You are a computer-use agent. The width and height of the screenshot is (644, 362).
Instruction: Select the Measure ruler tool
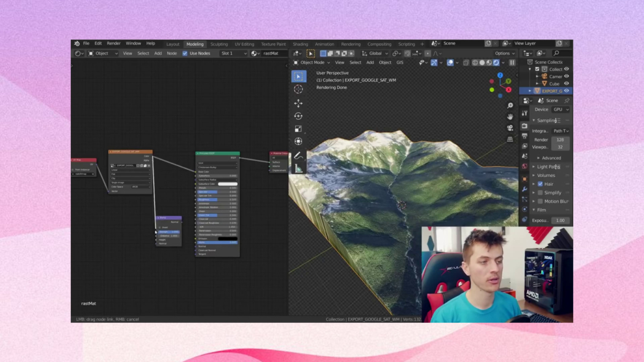pyautogui.click(x=299, y=169)
